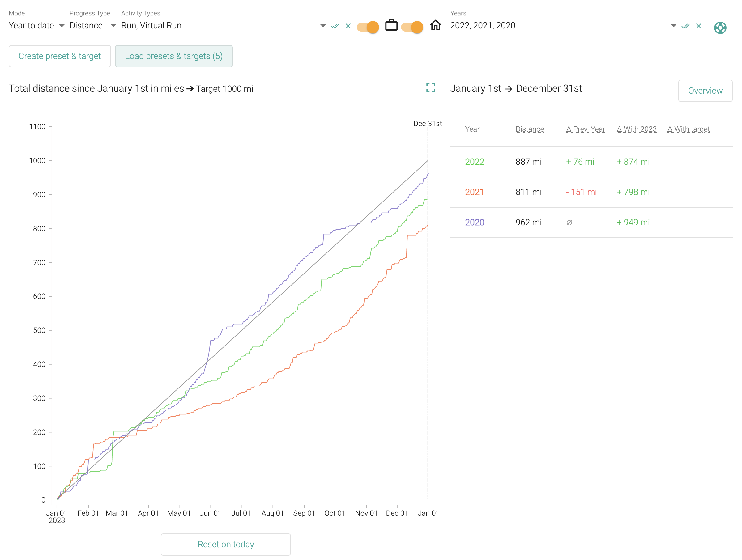
Task: Expand the Activity Types dropdown
Action: pyautogui.click(x=323, y=26)
